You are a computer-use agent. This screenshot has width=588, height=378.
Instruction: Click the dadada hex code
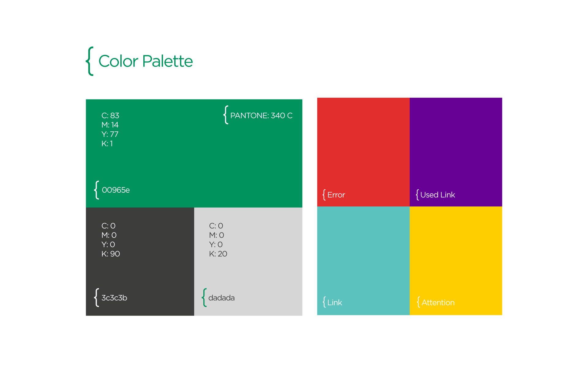click(x=221, y=298)
